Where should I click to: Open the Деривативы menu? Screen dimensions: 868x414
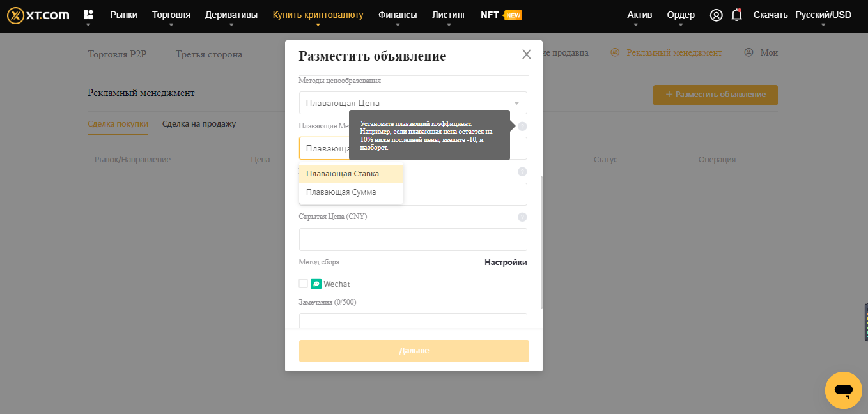[231, 15]
